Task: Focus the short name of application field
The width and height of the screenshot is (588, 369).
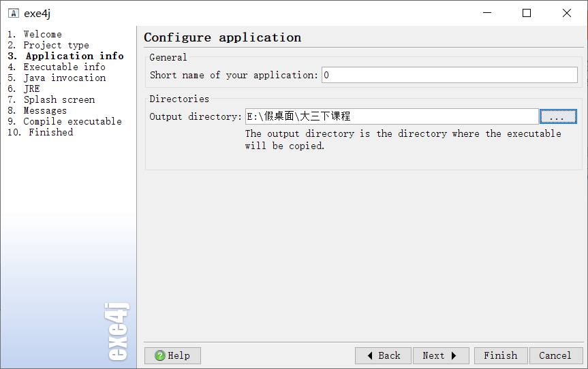Action: pyautogui.click(x=449, y=75)
